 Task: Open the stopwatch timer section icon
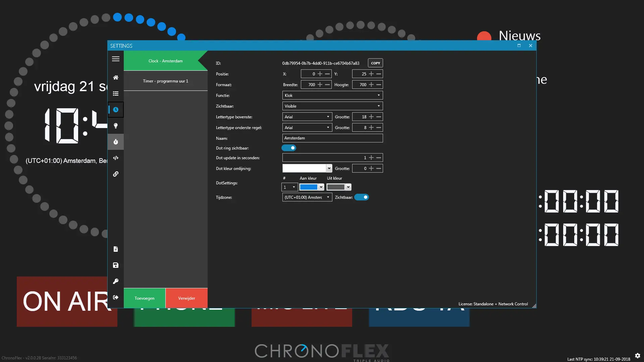pyautogui.click(x=116, y=142)
